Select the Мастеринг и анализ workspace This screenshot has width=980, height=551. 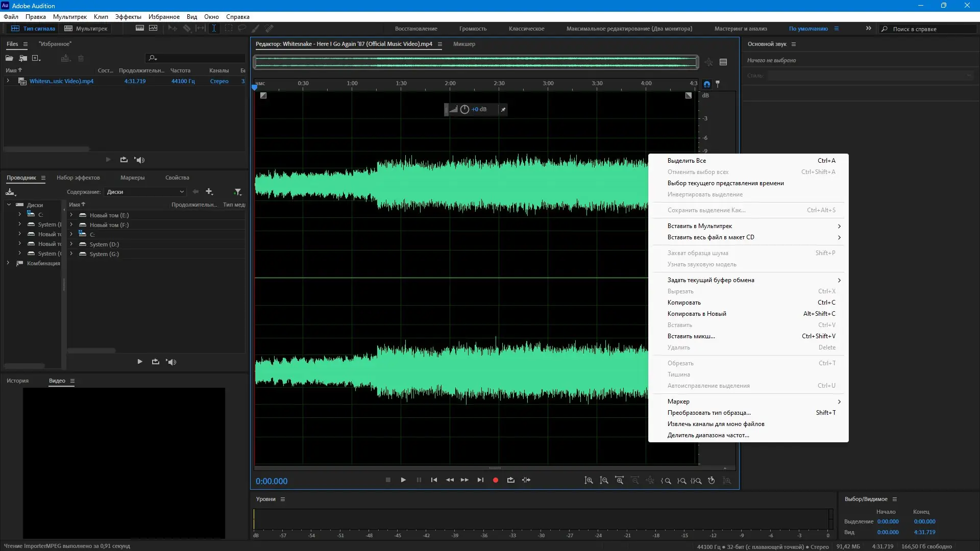pos(740,29)
